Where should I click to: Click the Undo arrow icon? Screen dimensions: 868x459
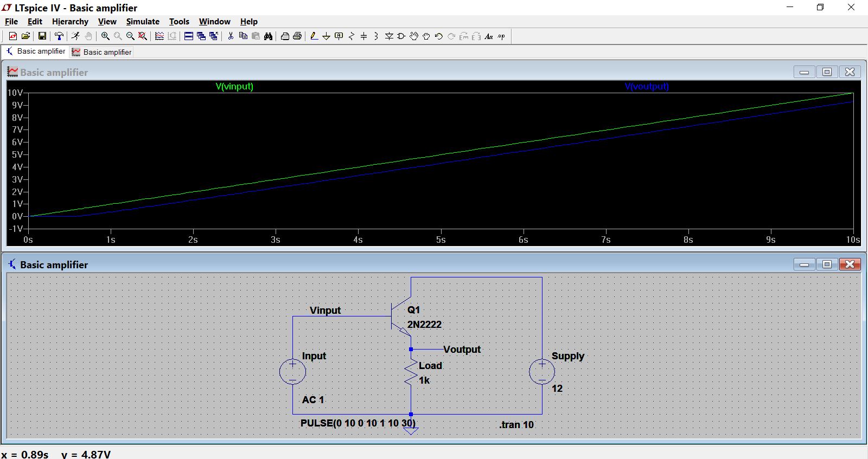click(x=439, y=36)
